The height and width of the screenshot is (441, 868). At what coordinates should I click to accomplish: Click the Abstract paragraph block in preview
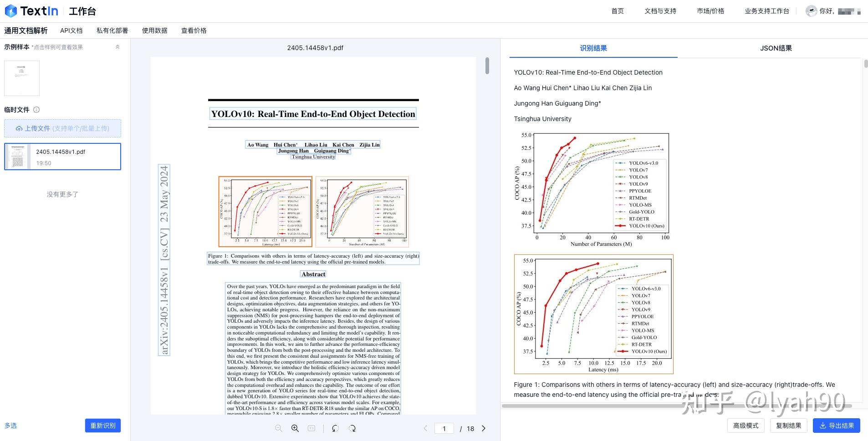313,349
